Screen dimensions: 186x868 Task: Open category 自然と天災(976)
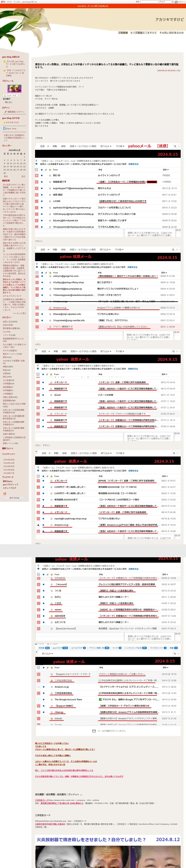click(x=10, y=321)
